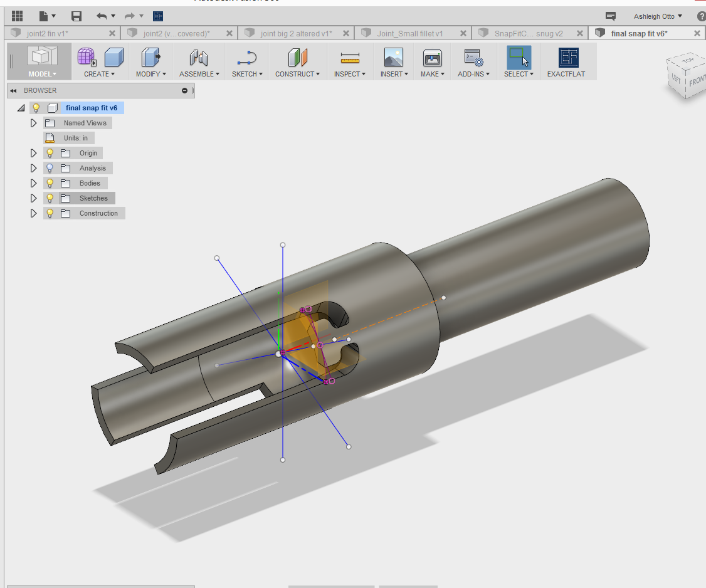
Task: Close the joint2 fin v1 tab
Action: [x=112, y=33]
